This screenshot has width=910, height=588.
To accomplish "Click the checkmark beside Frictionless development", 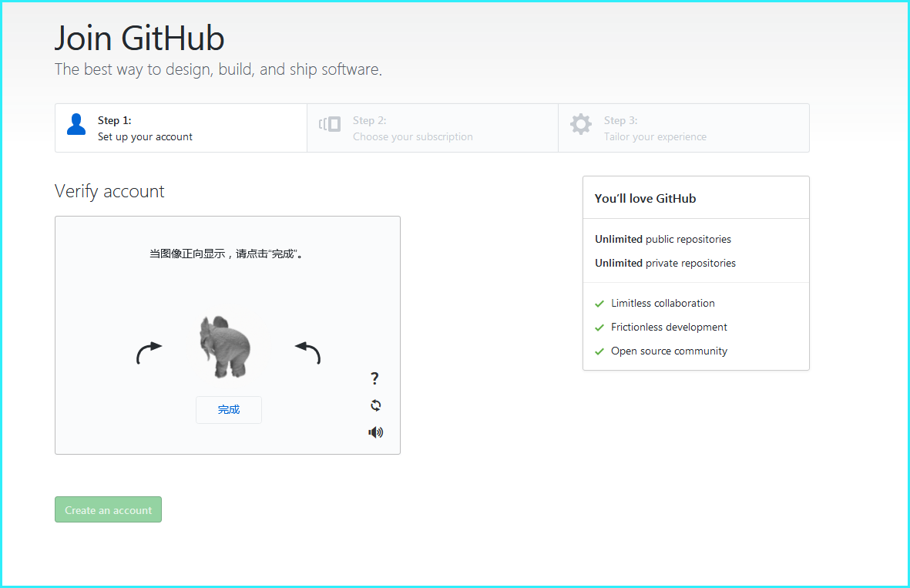I will pyautogui.click(x=599, y=328).
